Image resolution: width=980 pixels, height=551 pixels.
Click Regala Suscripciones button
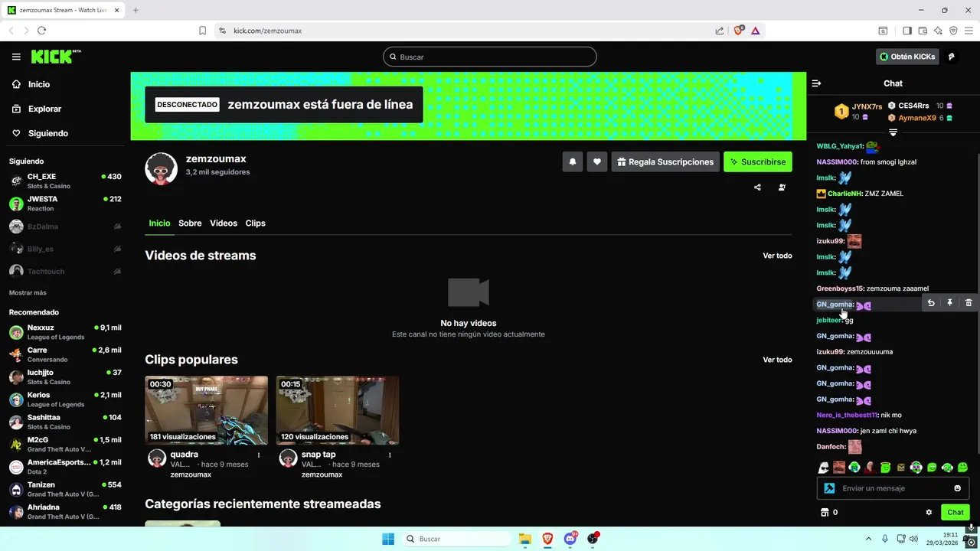click(666, 161)
